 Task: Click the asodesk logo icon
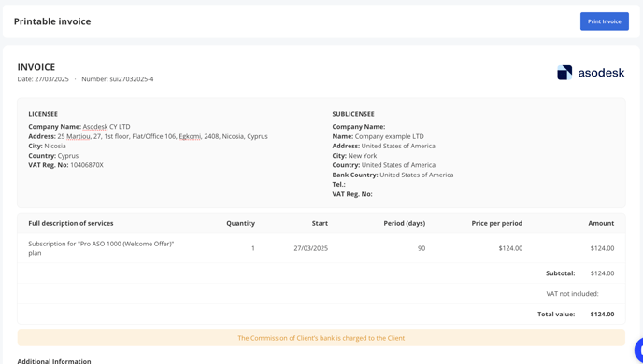point(564,73)
